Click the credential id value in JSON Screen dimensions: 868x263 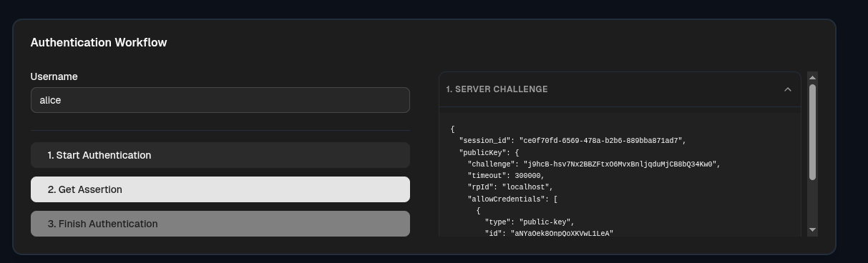(562, 233)
